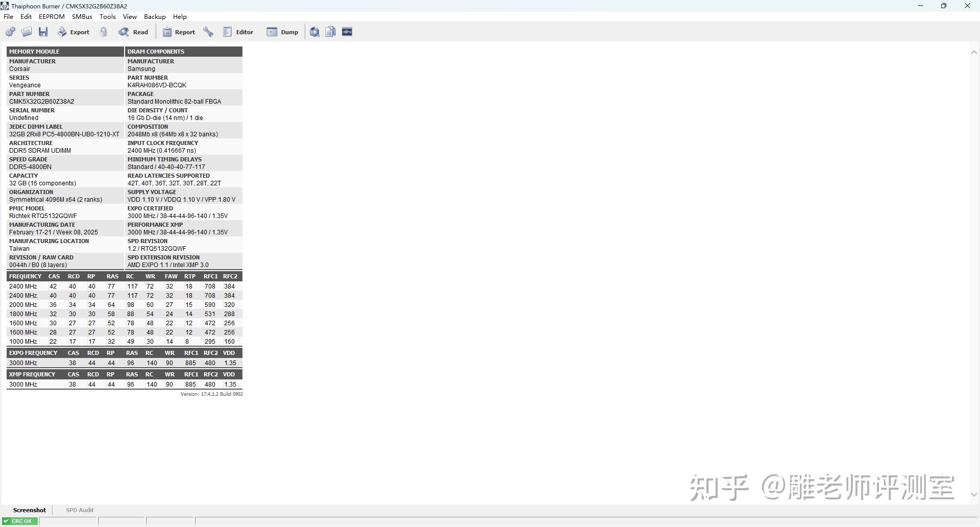The width and height of the screenshot is (980, 527).
Task: Read the SPD using the Read icon
Action: [x=124, y=31]
